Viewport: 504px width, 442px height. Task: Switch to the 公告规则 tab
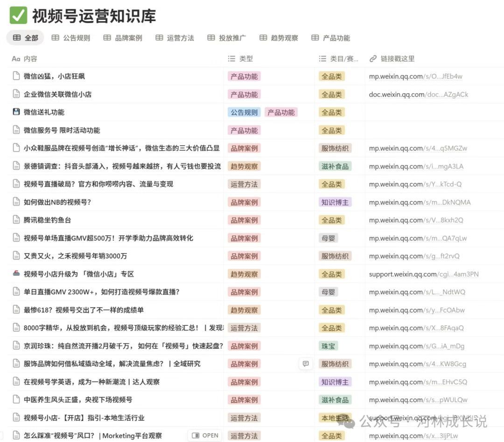[x=71, y=38]
